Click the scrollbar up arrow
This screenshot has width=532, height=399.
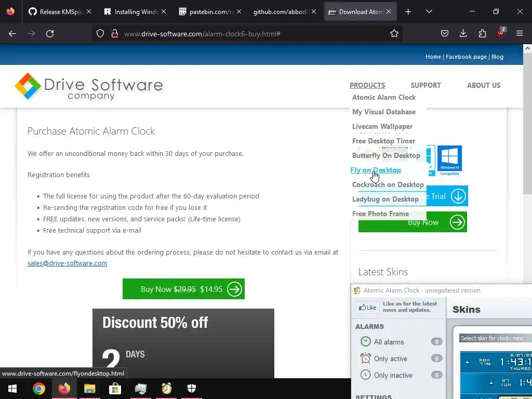click(x=528, y=48)
